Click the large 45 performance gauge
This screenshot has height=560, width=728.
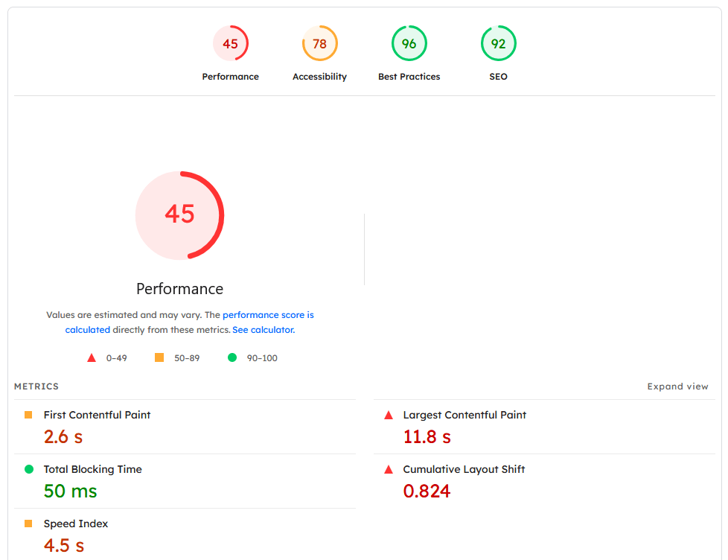[x=179, y=215]
